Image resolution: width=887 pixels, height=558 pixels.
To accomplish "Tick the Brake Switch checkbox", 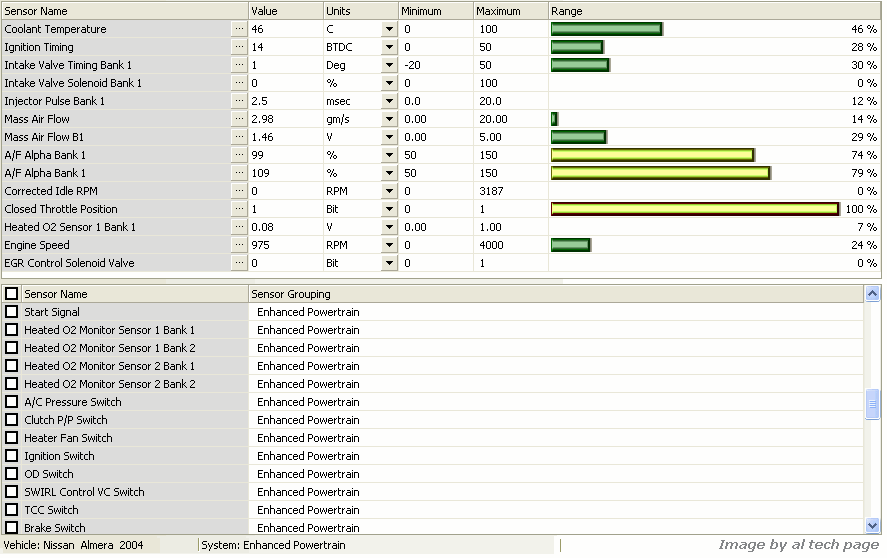I will coord(12,528).
